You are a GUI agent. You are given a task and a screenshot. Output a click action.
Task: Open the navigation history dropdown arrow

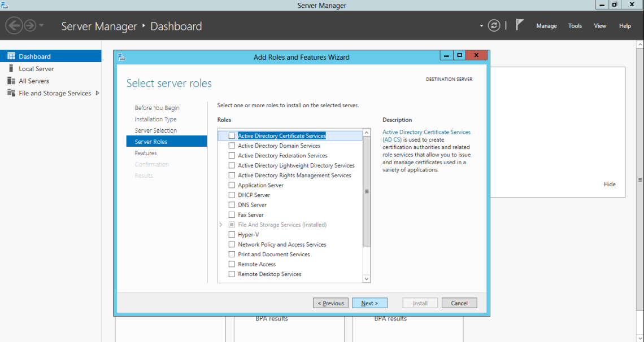tap(41, 26)
